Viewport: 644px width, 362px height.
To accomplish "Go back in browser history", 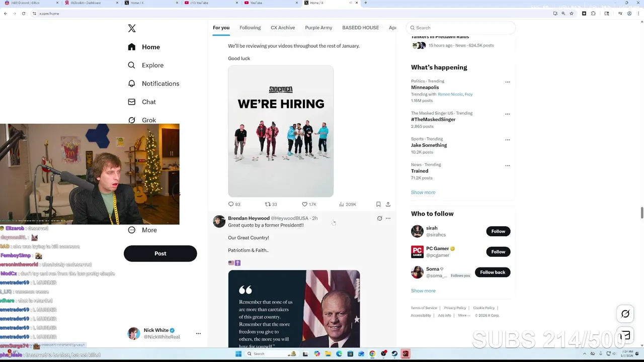I will tap(6, 14).
